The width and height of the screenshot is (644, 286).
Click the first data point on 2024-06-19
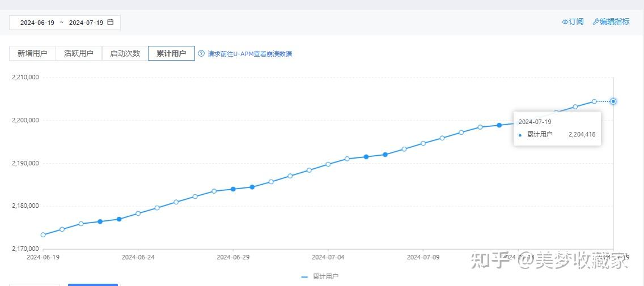click(43, 234)
